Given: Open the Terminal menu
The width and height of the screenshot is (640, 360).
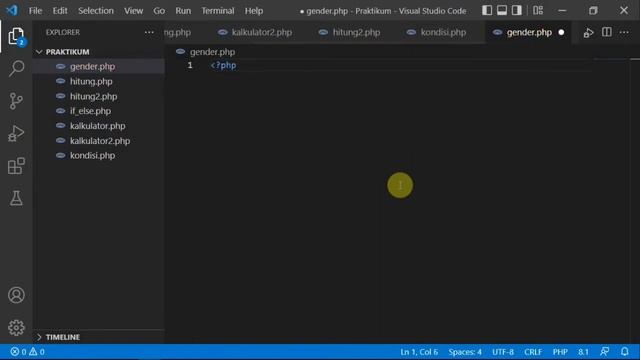Looking at the screenshot, I should tap(218, 11).
